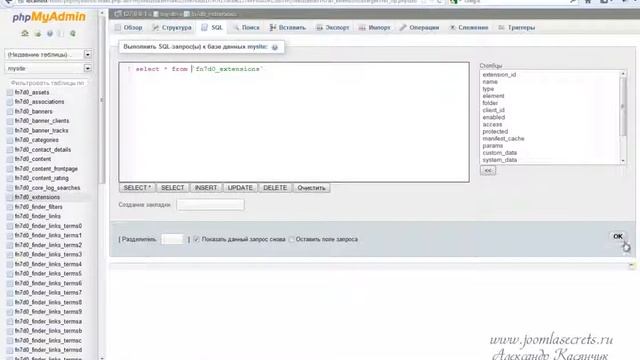Screen dimensions: 640x360
Task: Select 'element' in columns list
Action: tap(493, 96)
